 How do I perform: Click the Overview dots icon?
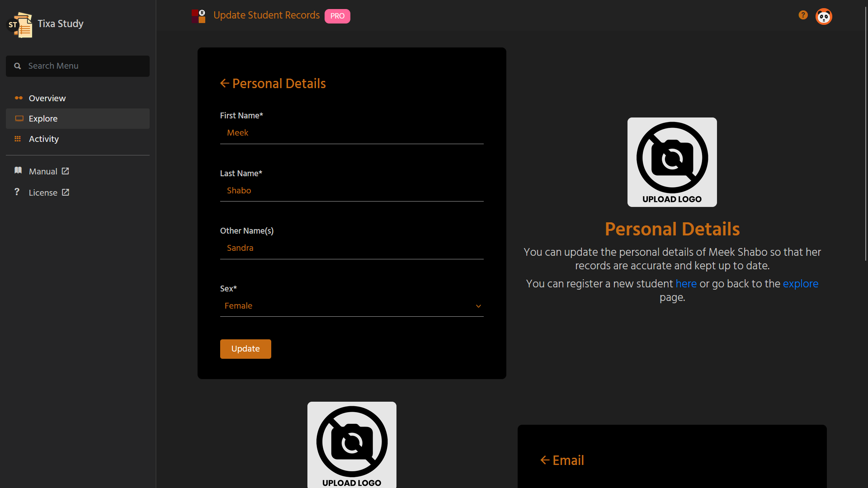click(x=19, y=98)
